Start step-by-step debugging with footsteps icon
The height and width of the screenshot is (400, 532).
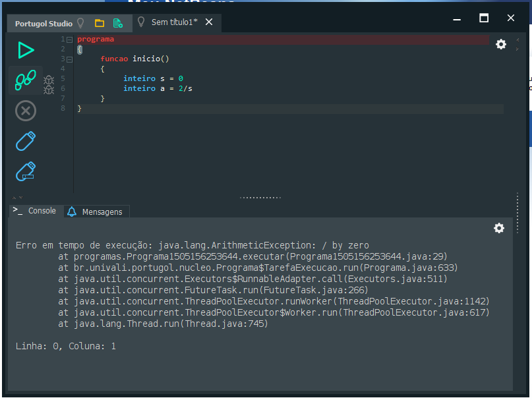26,80
